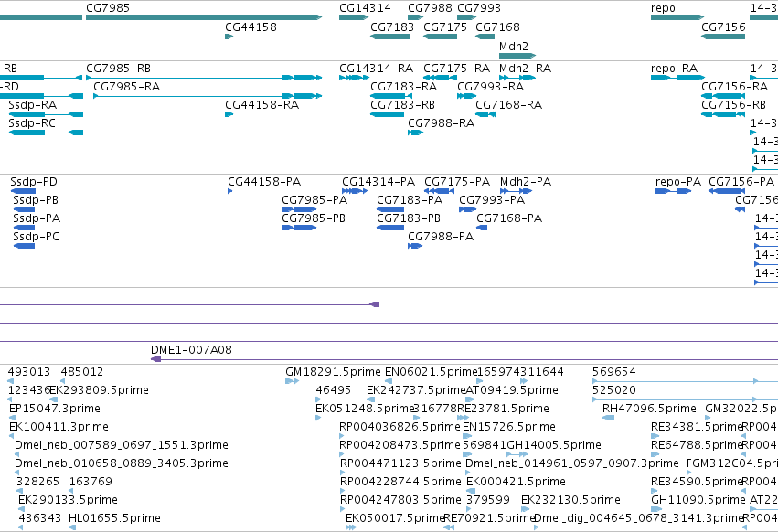This screenshot has height=532, width=778.
Task: Open the Ssdp-PA coding sequence
Action: [24, 228]
